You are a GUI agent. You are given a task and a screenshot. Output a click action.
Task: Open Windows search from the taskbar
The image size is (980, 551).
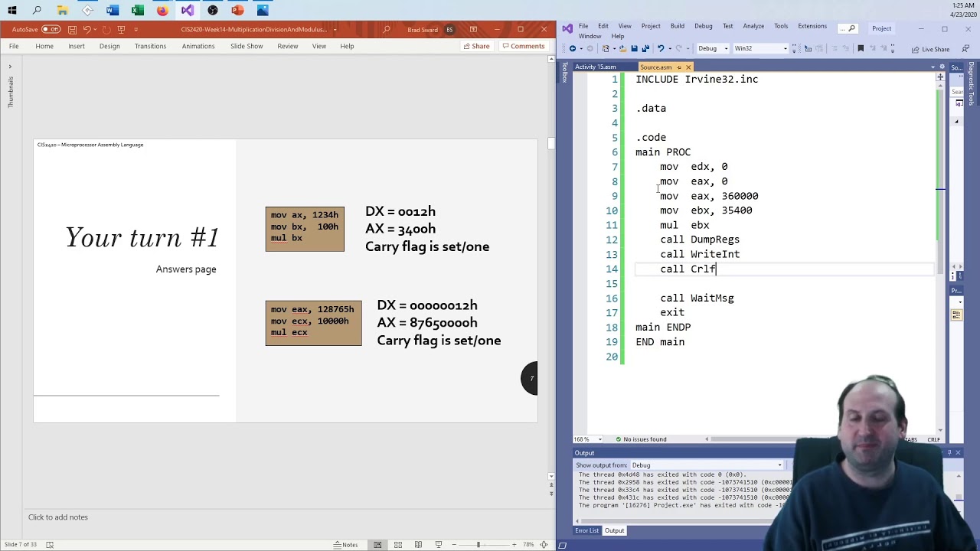[37, 11]
